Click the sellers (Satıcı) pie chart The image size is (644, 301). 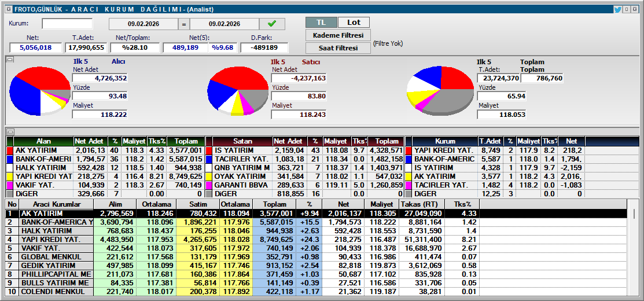point(238,90)
